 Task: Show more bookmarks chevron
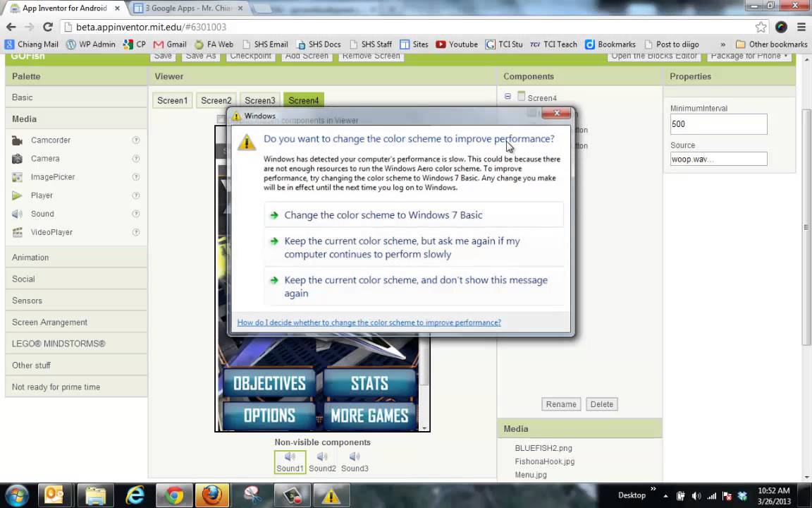click(x=722, y=44)
